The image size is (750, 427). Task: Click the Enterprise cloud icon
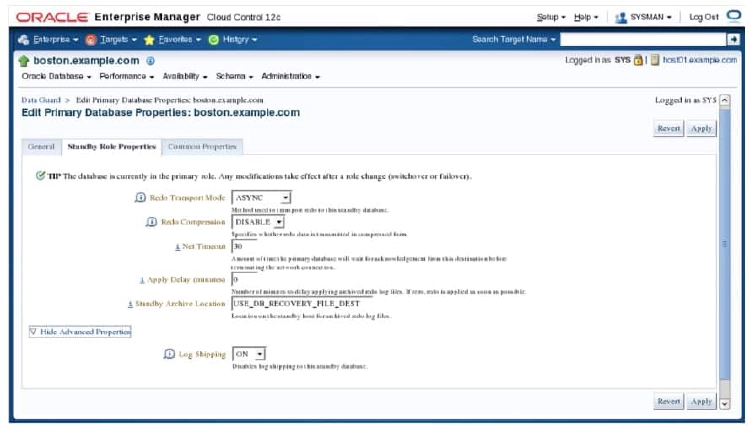click(23, 40)
